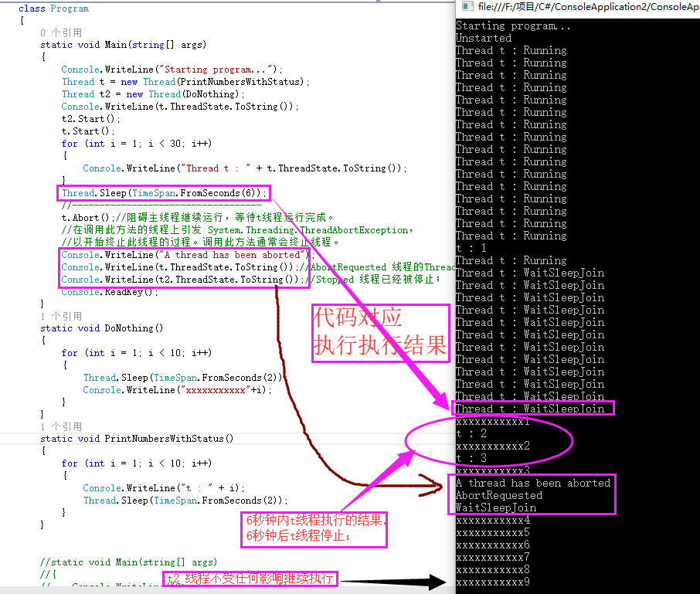Click the 'AbortRequested' console output line
Image resolution: width=700 pixels, height=594 pixels.
click(x=499, y=495)
